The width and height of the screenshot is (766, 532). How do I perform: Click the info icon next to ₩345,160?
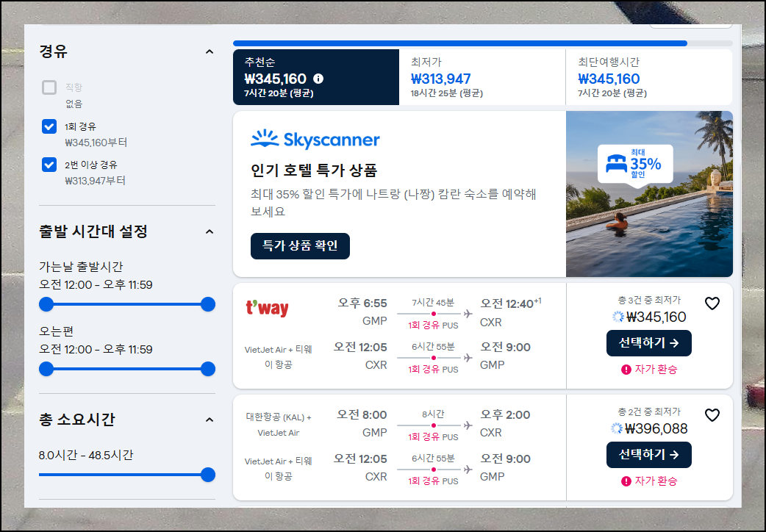[x=318, y=79]
